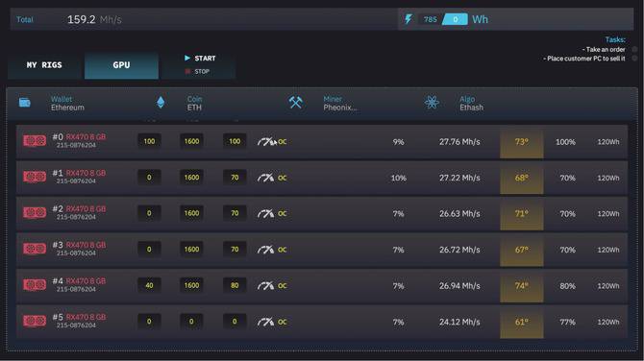Screen dimensions: 644x361
Task: Toggle the Take an order task circle
Action: point(635,49)
